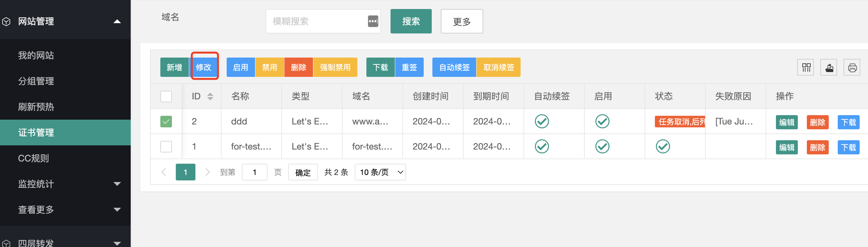
Task: Click the ellipsis icon in search field
Action: (x=373, y=21)
